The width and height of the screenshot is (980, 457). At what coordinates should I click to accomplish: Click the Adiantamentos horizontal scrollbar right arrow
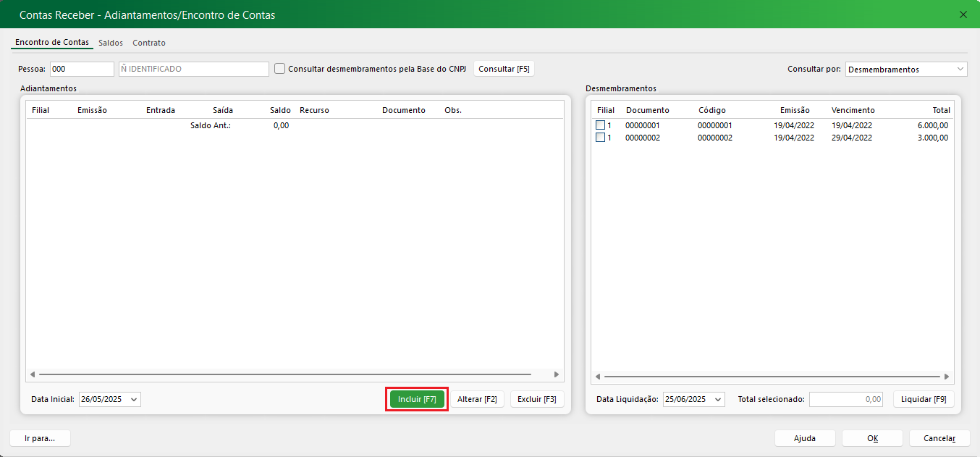tap(556, 374)
